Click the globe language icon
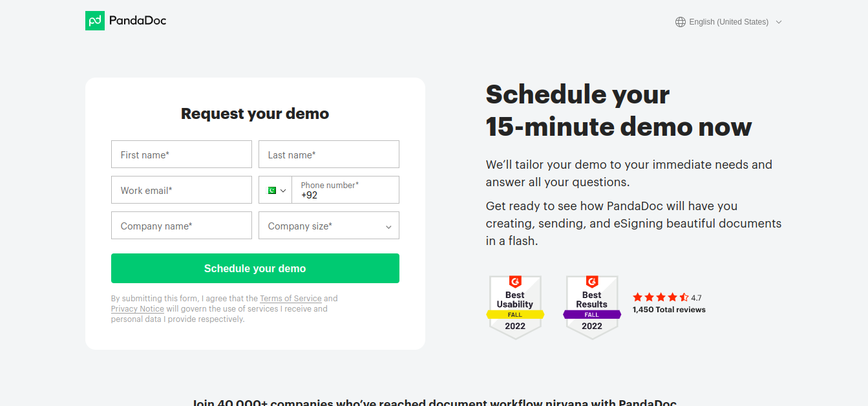Screen dimensions: 868x406 click(680, 22)
